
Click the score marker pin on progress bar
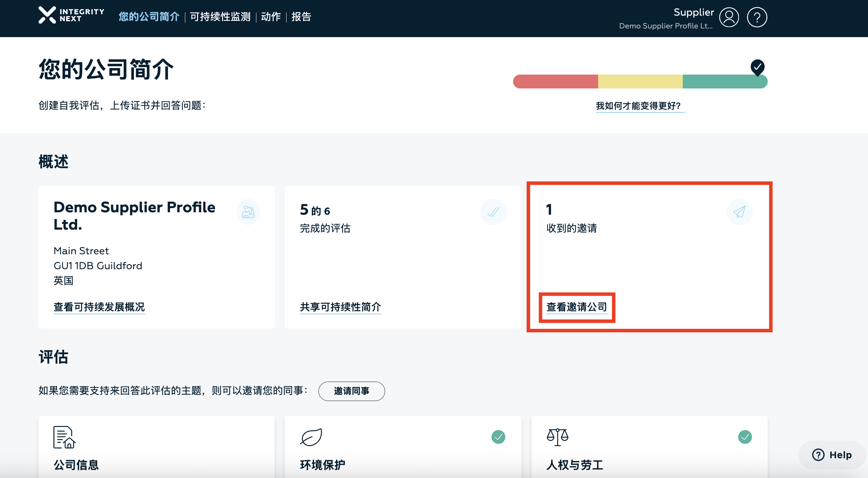757,67
